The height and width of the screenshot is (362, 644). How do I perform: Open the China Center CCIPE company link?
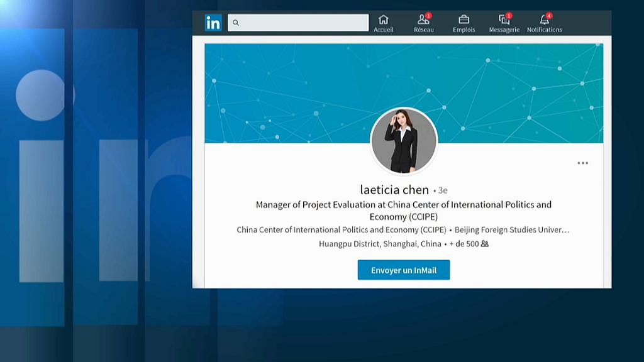click(x=341, y=230)
